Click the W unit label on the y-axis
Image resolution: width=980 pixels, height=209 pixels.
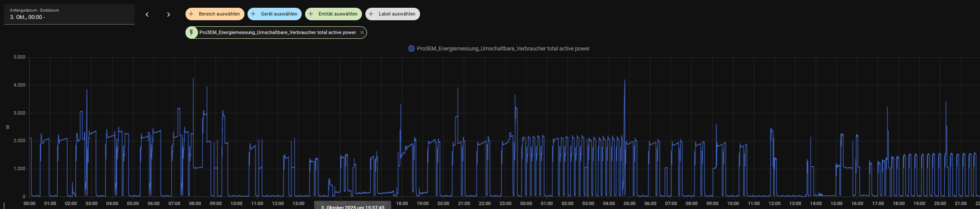(x=7, y=127)
